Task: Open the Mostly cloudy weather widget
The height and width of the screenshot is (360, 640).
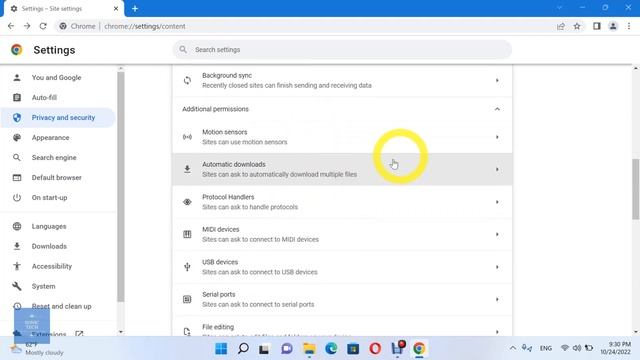Action: (x=38, y=349)
